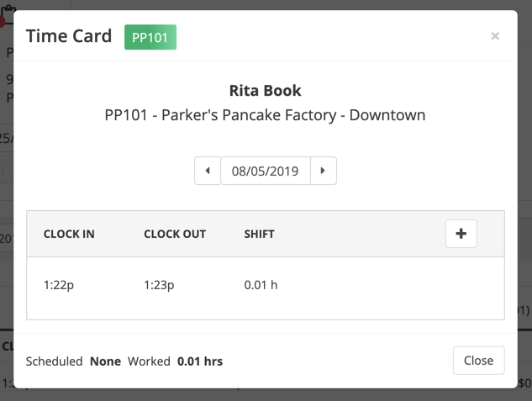
Task: Click the SHIFT column header
Action: point(260,234)
